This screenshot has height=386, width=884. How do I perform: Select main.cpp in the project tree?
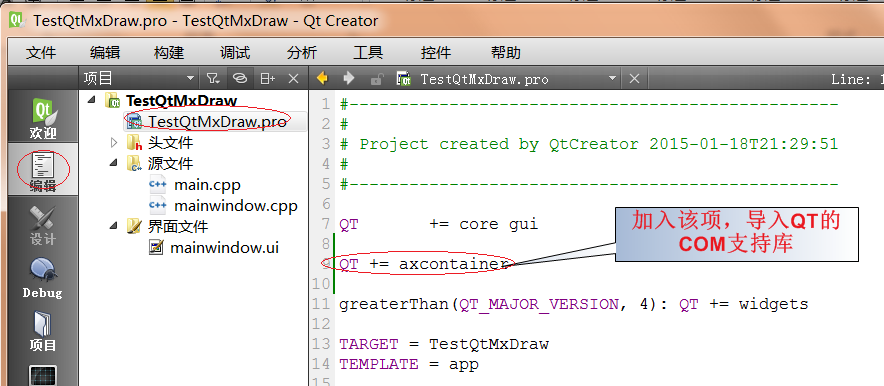coord(207,185)
